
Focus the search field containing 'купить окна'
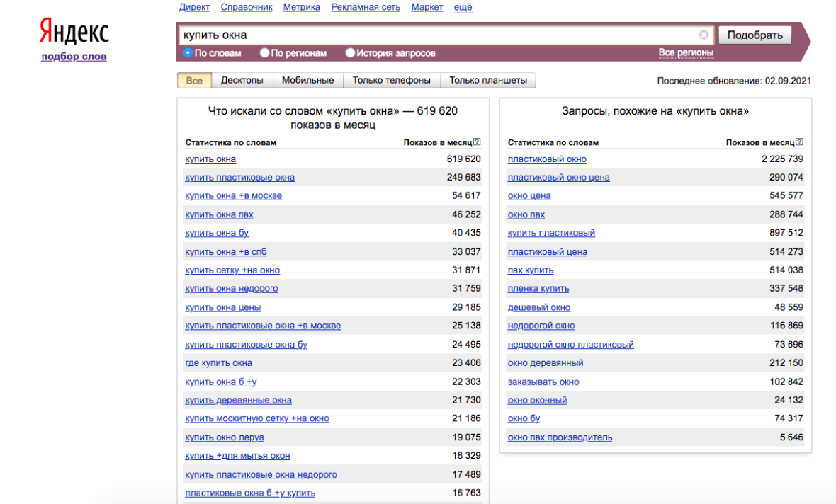(x=446, y=35)
